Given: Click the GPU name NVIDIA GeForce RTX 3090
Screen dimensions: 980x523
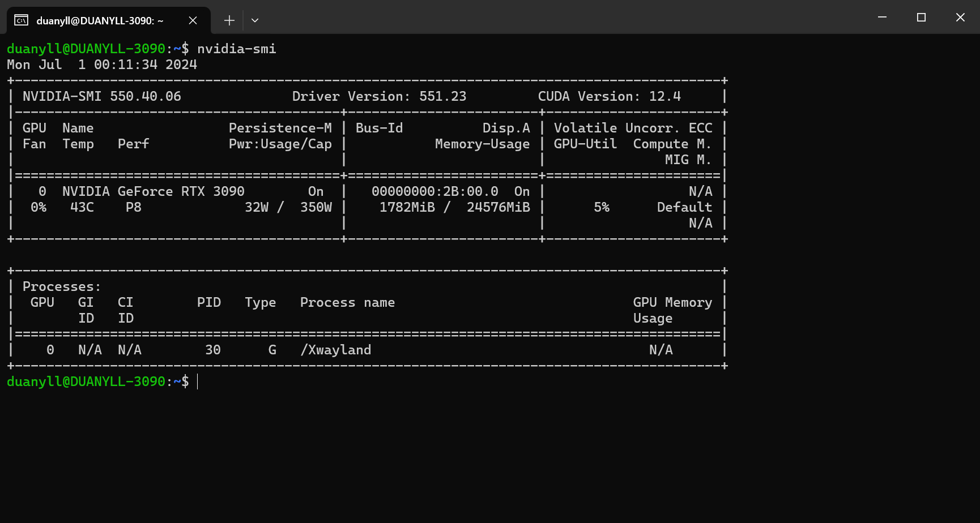Looking at the screenshot, I should [152, 191].
